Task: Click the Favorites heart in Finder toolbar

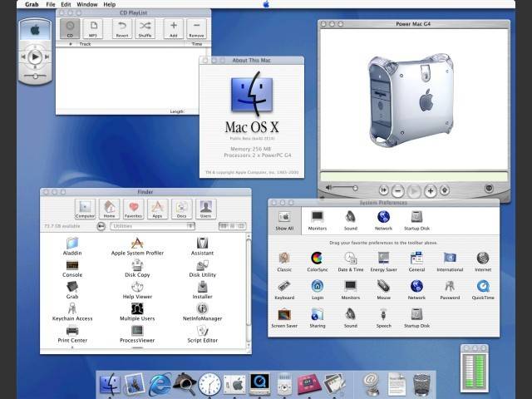Action: click(x=133, y=208)
